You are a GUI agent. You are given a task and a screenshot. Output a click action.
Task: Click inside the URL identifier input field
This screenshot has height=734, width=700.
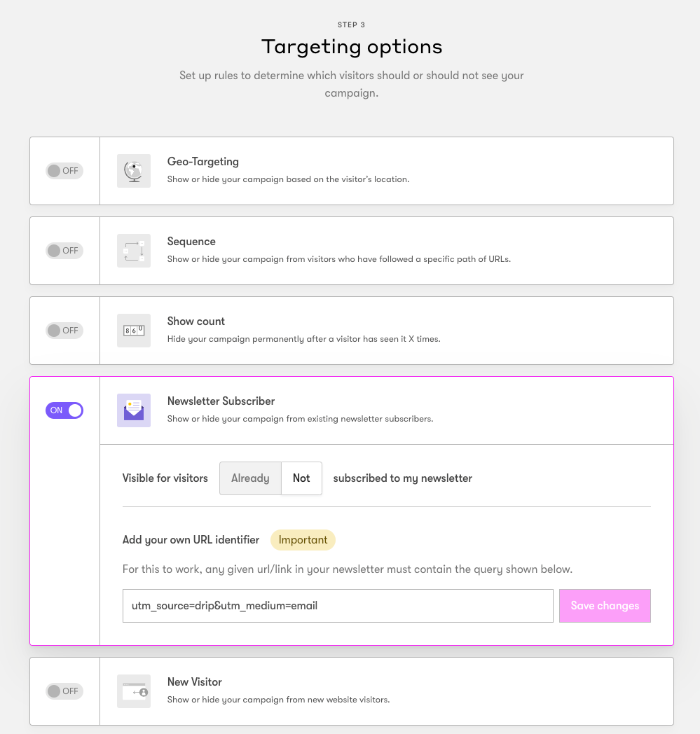(338, 605)
